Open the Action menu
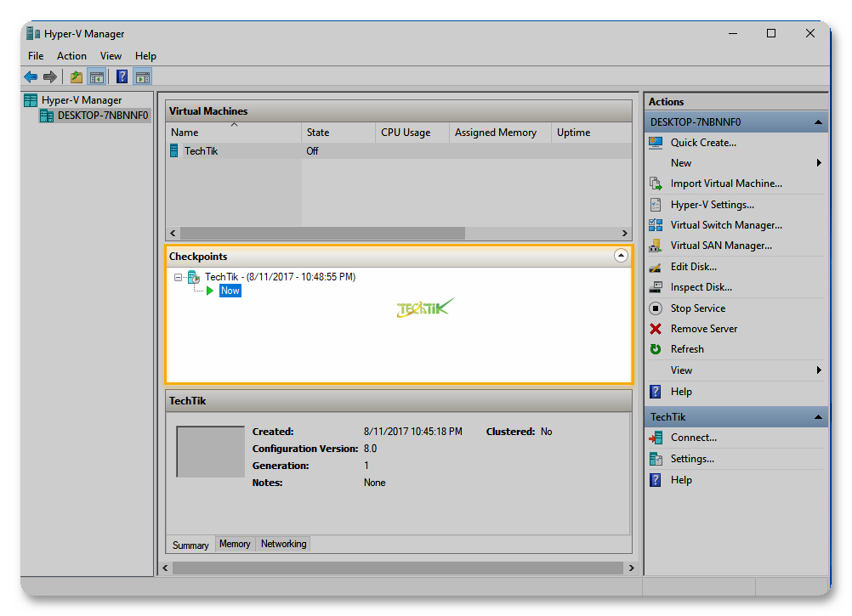This screenshot has width=852, height=616. click(x=71, y=56)
